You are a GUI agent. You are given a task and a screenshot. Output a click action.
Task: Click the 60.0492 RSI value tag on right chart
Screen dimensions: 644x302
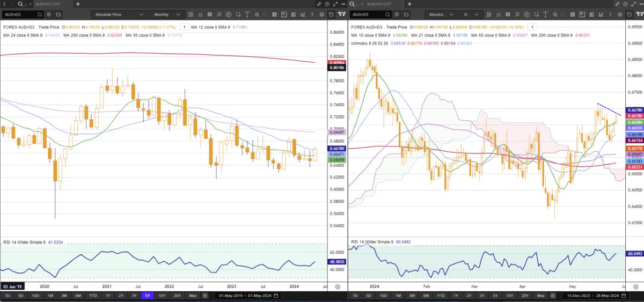634,253
